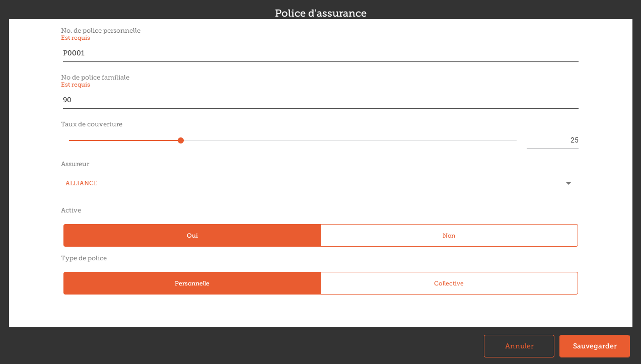Open the ALLIANCE insurer selection
Image resolution: width=641 pixels, height=364 pixels.
click(302, 183)
